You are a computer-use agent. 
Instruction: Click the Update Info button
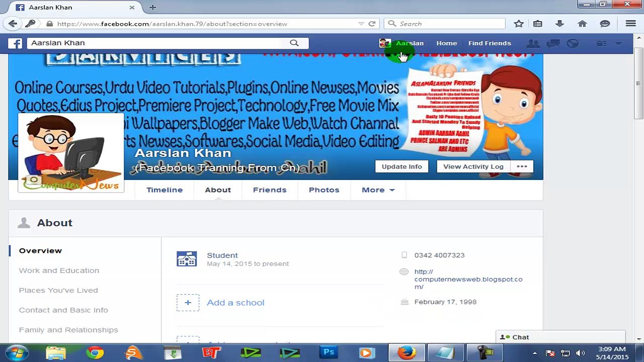coord(401,166)
